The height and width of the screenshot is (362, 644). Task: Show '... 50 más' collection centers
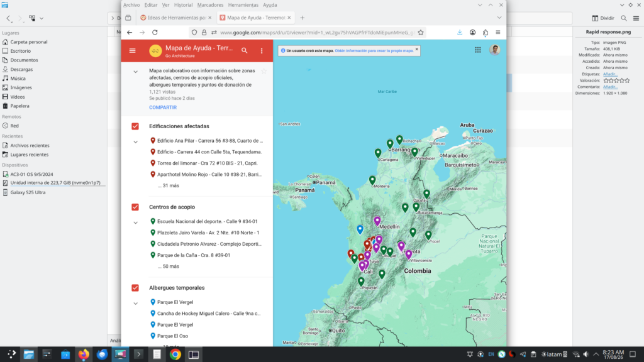pos(169,266)
